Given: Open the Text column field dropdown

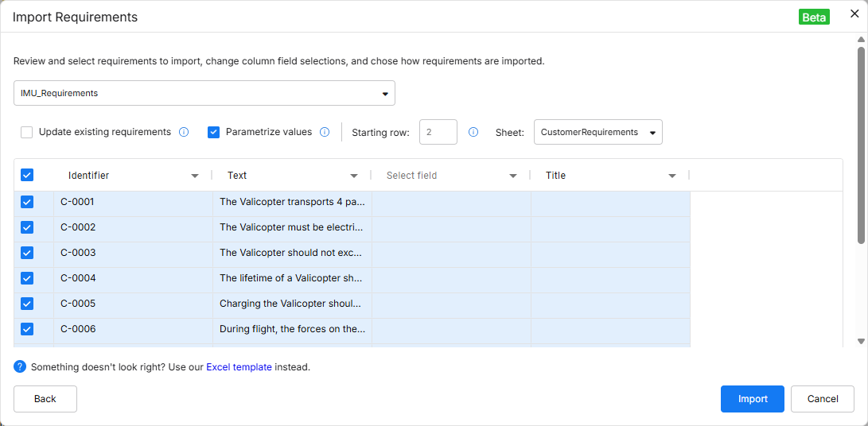Looking at the screenshot, I should (354, 176).
